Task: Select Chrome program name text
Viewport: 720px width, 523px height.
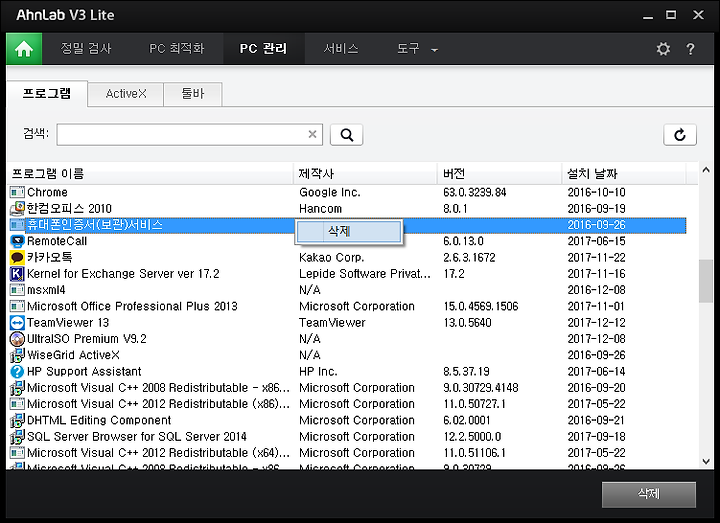Action: 47,192
